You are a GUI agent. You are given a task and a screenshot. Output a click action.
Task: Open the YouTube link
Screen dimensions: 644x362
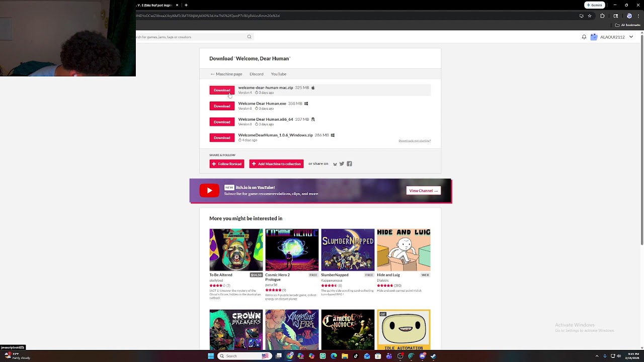(x=279, y=74)
